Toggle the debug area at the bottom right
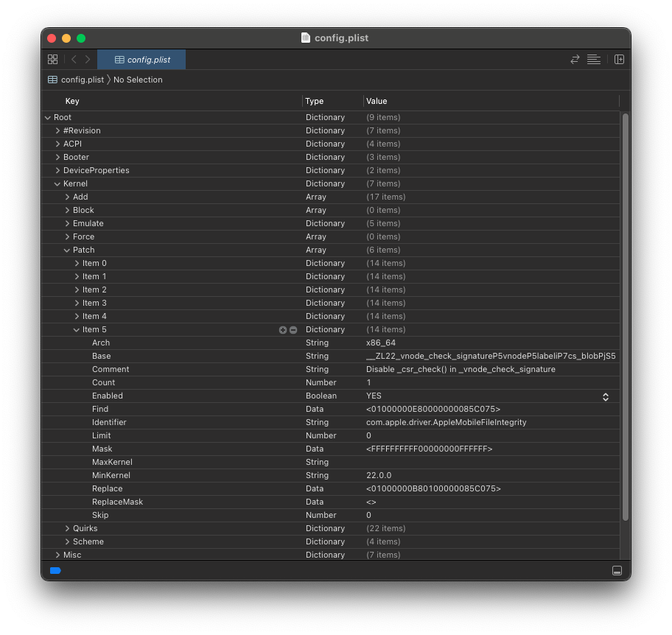 pyautogui.click(x=617, y=571)
